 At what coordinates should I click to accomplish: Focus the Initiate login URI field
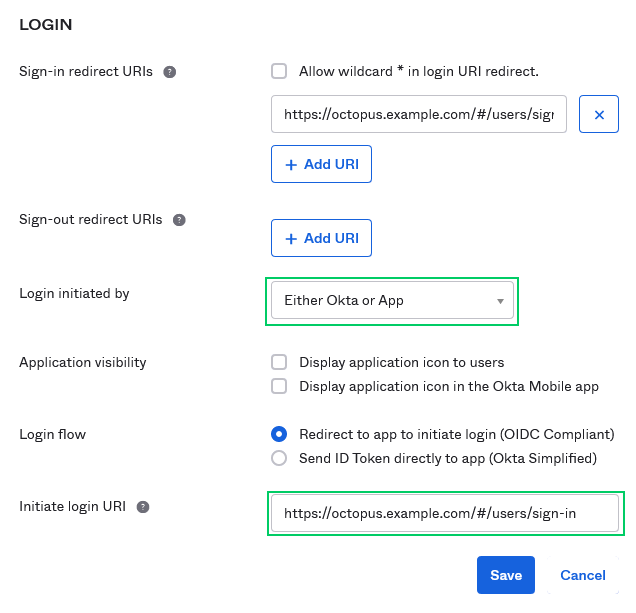click(444, 513)
